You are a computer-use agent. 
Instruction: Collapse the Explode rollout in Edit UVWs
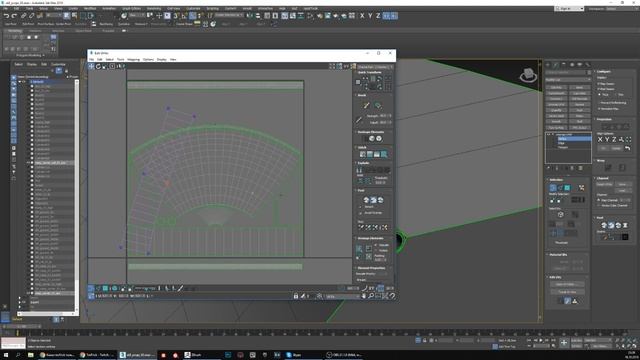tap(363, 163)
